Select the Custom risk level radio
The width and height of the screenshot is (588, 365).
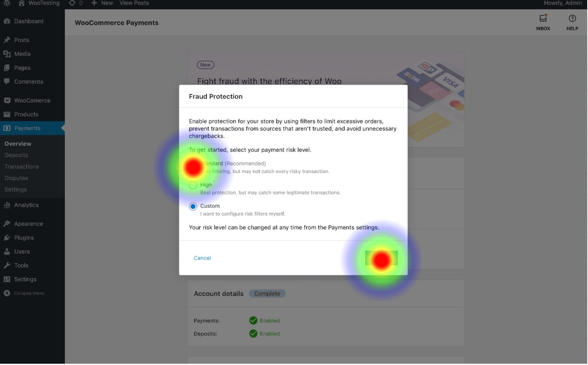tap(193, 206)
